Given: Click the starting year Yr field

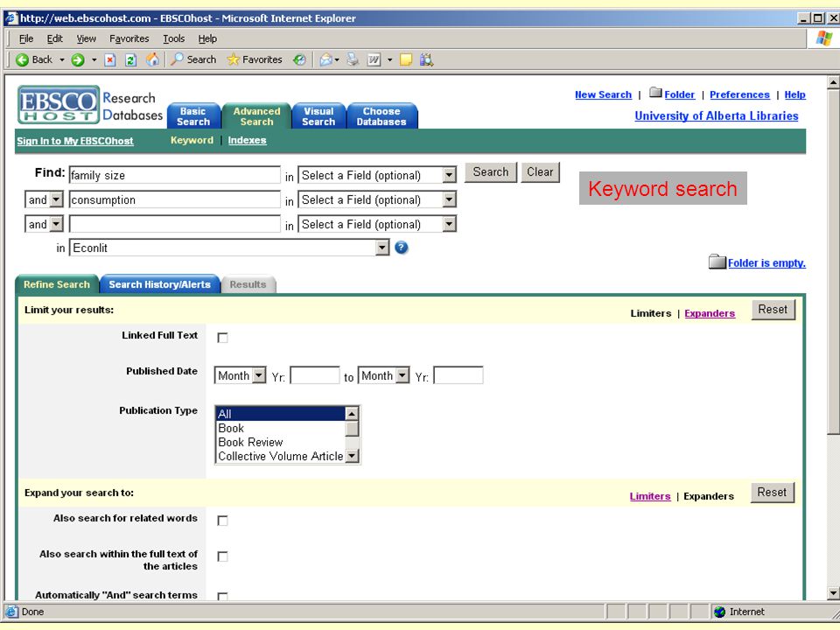Looking at the screenshot, I should coord(314,375).
